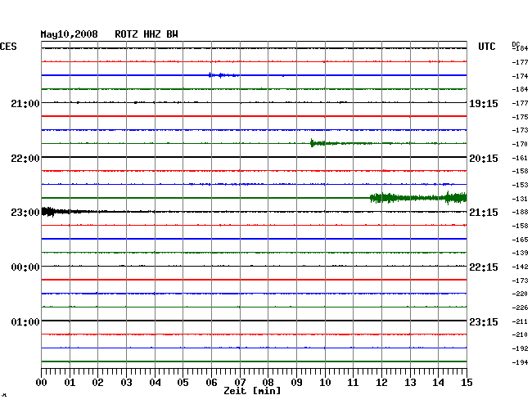Image resolution: width=532 pixels, height=404 pixels.
Task: Click the DC offset value -165
Action: (520, 240)
